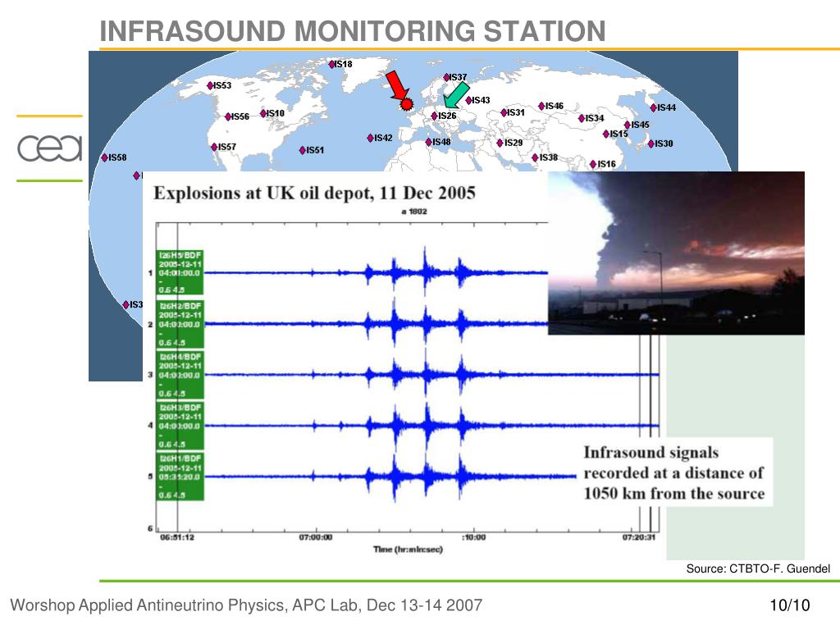
Task: Click the IS42 station marker
Action: tap(371, 138)
